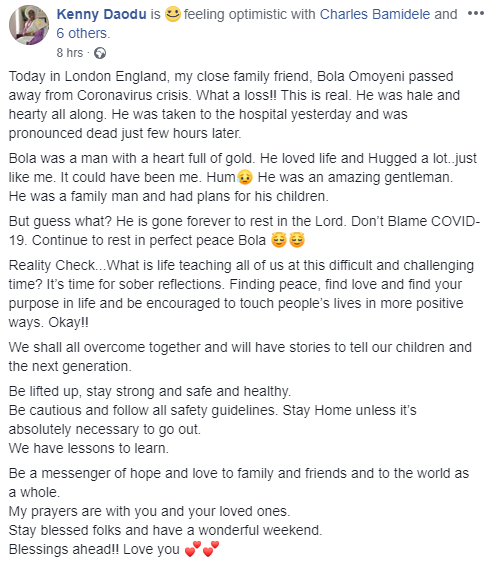Show the 6 others tagged
Screen dimensions: 489x564
83,33
